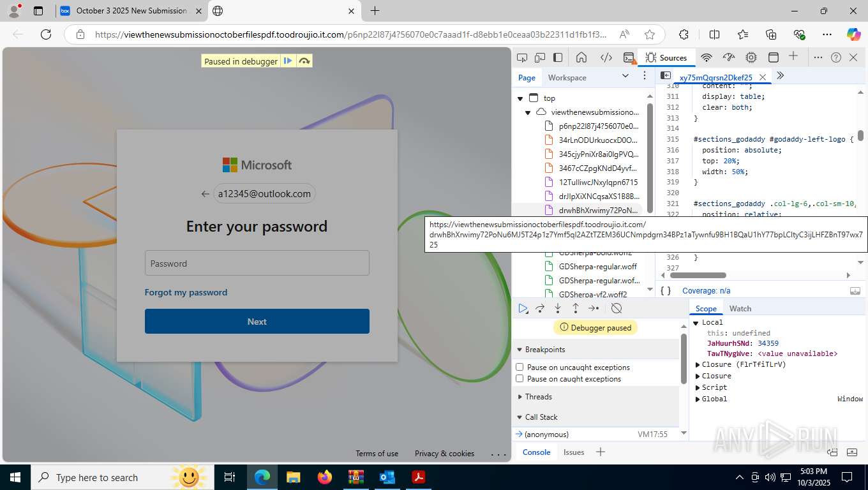Select the Page navigator tab
The width and height of the screenshot is (868, 490).
pos(527,78)
